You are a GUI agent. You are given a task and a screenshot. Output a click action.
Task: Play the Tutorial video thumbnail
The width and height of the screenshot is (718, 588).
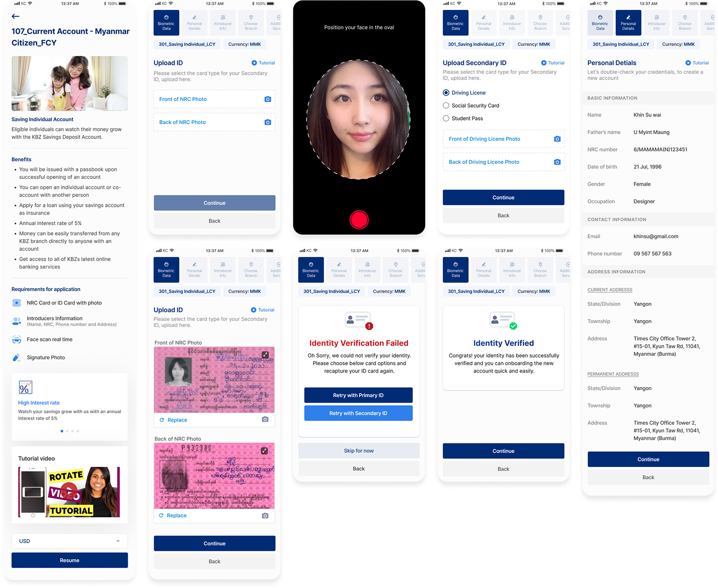point(69,492)
